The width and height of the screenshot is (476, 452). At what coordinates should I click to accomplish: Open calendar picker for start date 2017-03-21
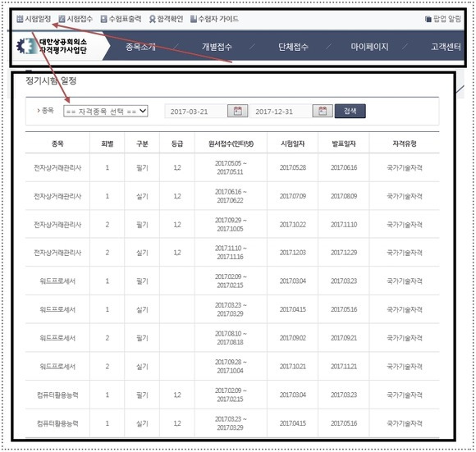click(238, 111)
